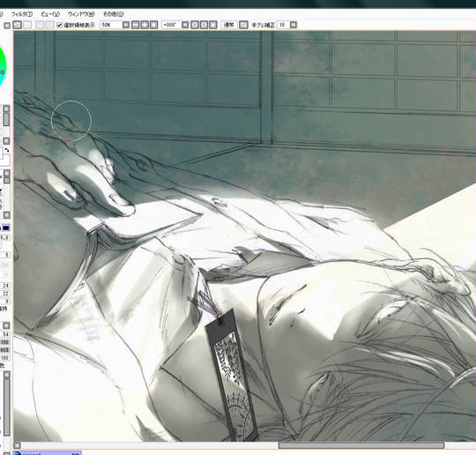Open the ウィンドウ menu

[81, 14]
